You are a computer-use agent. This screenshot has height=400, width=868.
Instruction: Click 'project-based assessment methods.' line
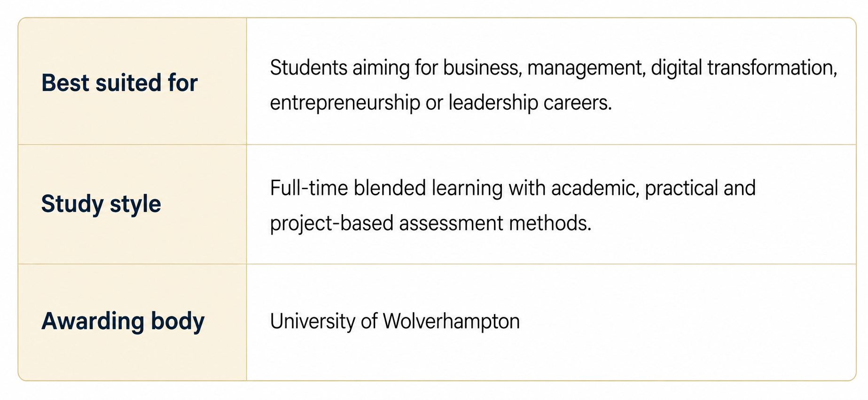[430, 223]
